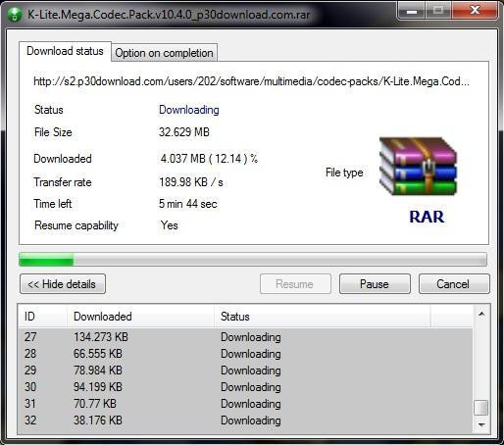This screenshot has width=504, height=445.
Task: Select connection row with ID 28
Action: [245, 354]
